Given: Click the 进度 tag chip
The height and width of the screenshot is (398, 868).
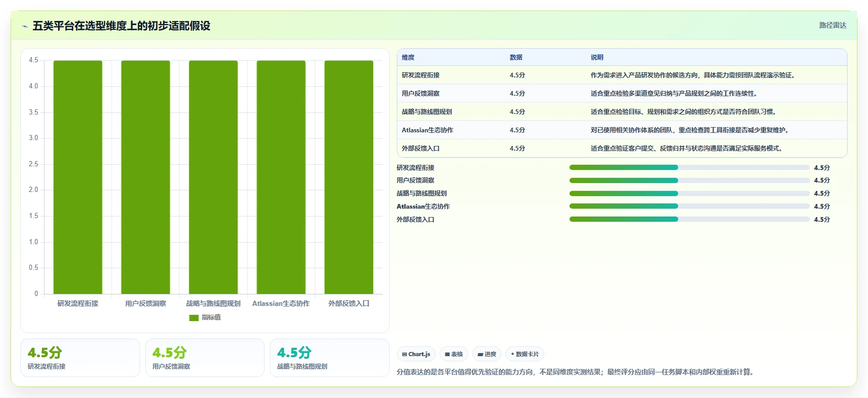Looking at the screenshot, I should tap(487, 354).
